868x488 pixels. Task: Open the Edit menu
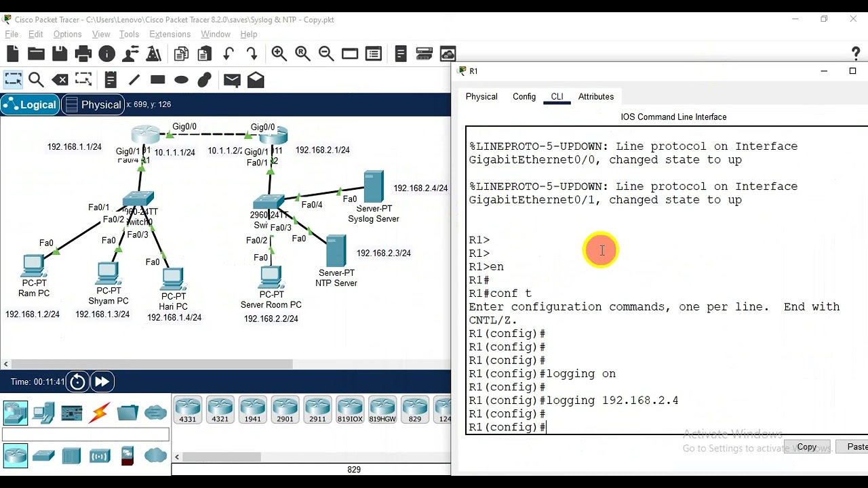[36, 34]
